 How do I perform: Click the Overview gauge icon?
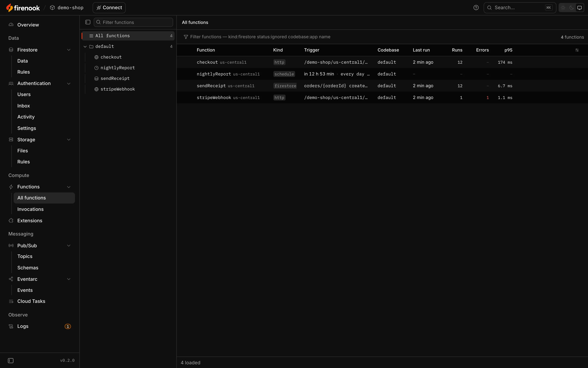click(11, 25)
